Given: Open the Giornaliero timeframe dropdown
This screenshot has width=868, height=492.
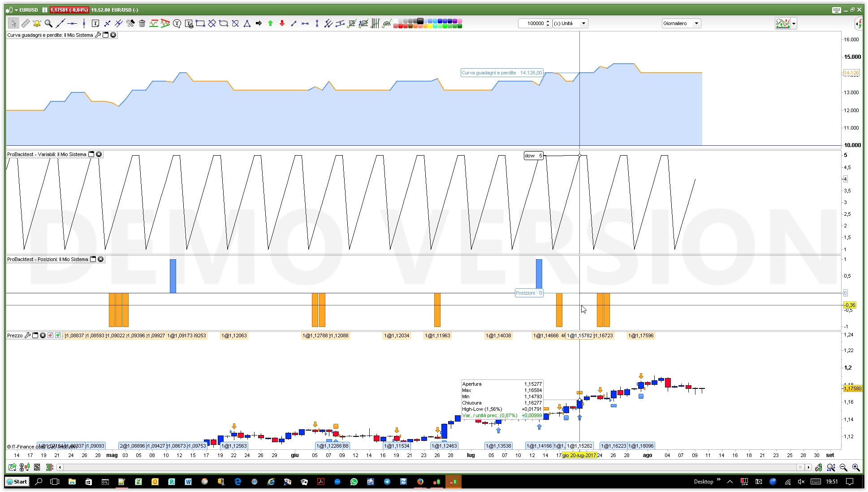Looking at the screenshot, I should click(x=696, y=23).
